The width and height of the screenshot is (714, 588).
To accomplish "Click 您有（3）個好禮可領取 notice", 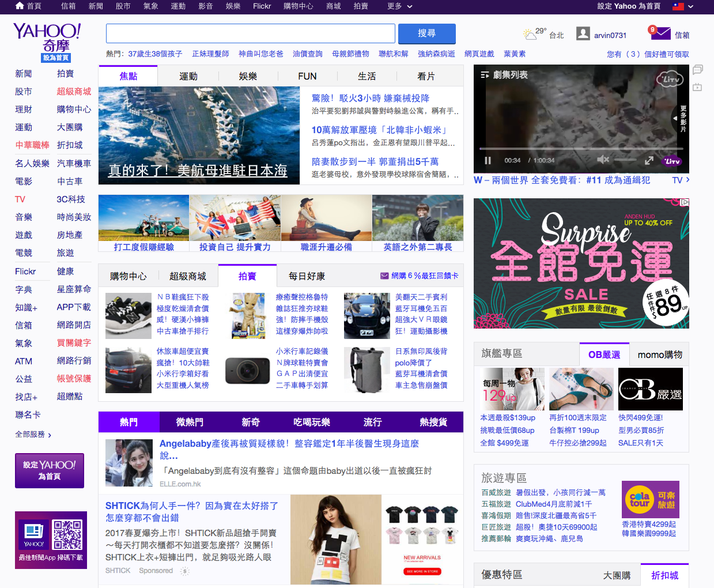I will 648,54.
